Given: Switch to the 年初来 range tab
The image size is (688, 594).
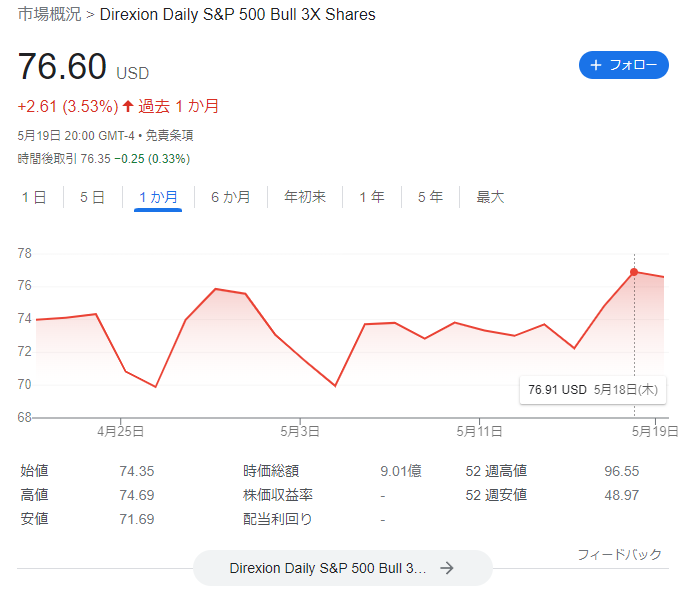Looking at the screenshot, I should 305,197.
